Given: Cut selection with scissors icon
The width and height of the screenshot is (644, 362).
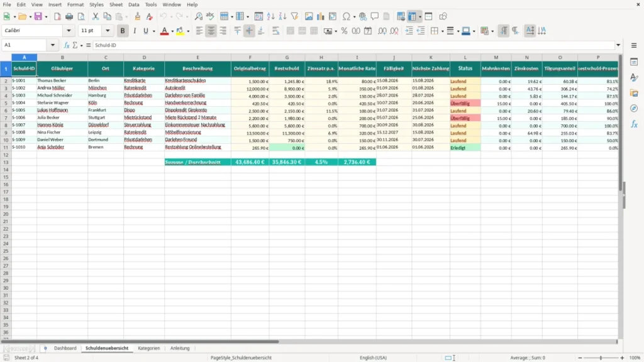Looking at the screenshot, I should (96, 16).
